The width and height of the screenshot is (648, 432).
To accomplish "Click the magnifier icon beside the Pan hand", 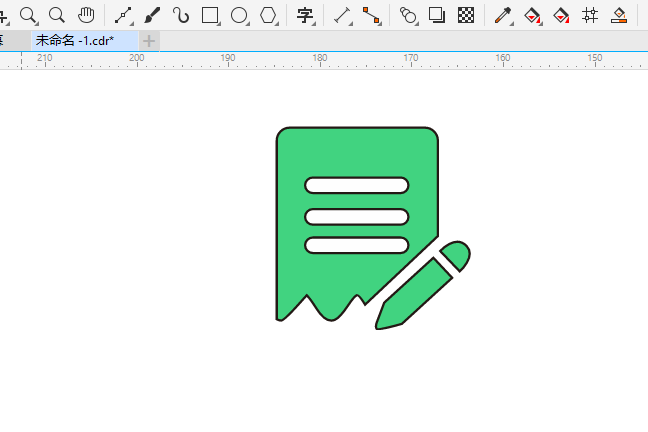I will (x=57, y=16).
